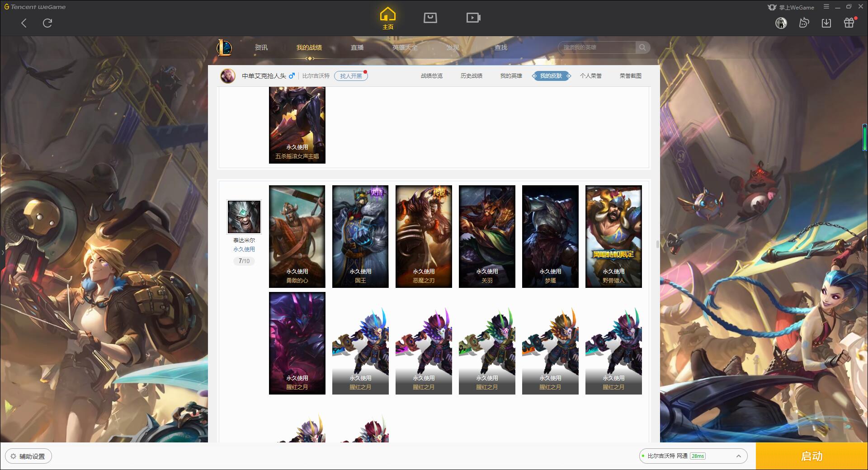Open the 主页 home icon

click(x=387, y=19)
